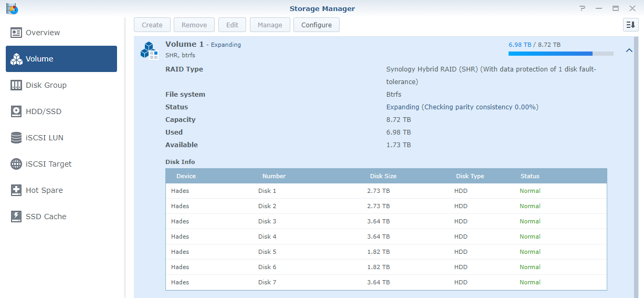Click Normal status of Disk 1

point(530,191)
